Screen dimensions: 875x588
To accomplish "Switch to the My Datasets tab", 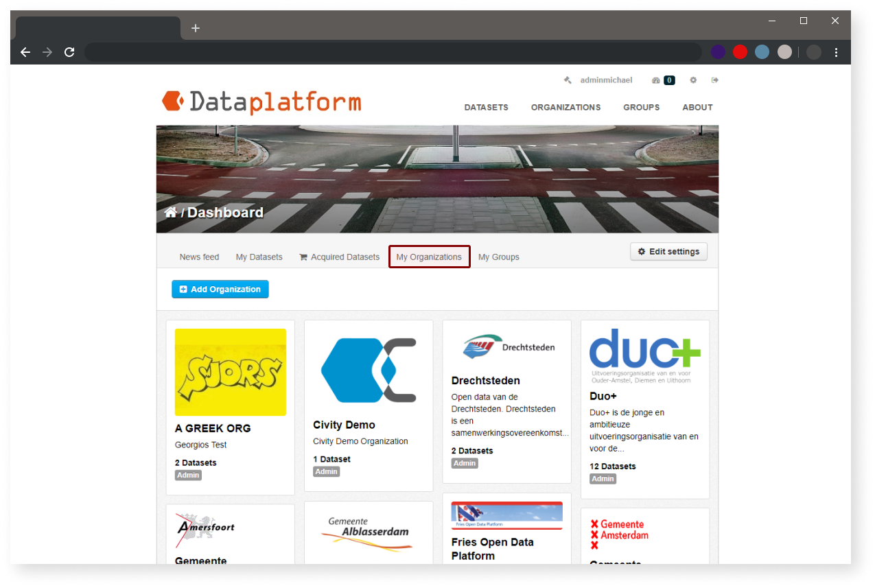I will point(259,257).
